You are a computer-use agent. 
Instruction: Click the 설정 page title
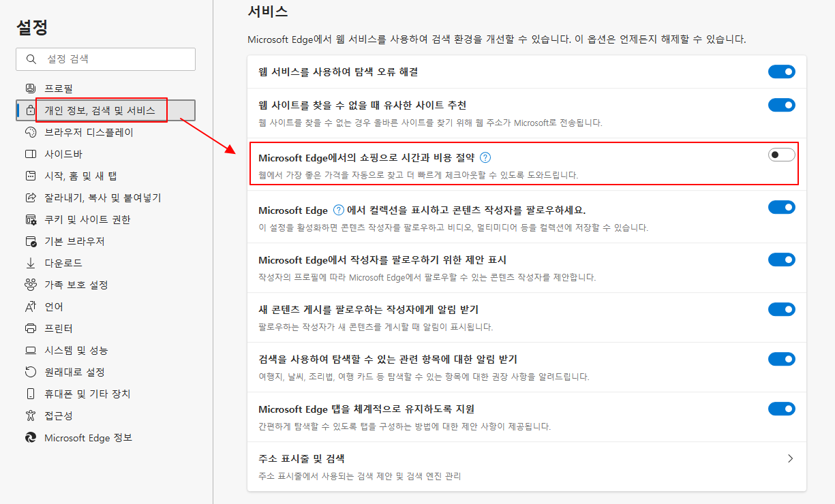tap(32, 28)
